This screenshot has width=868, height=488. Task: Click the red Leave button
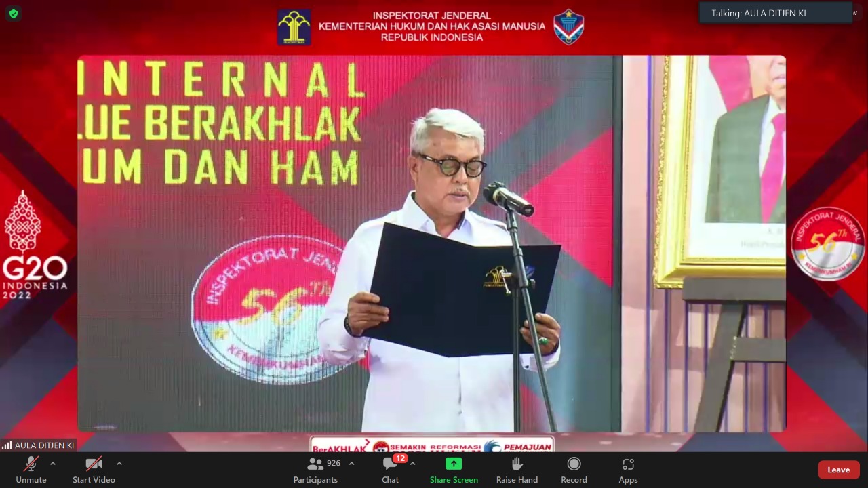click(x=838, y=470)
